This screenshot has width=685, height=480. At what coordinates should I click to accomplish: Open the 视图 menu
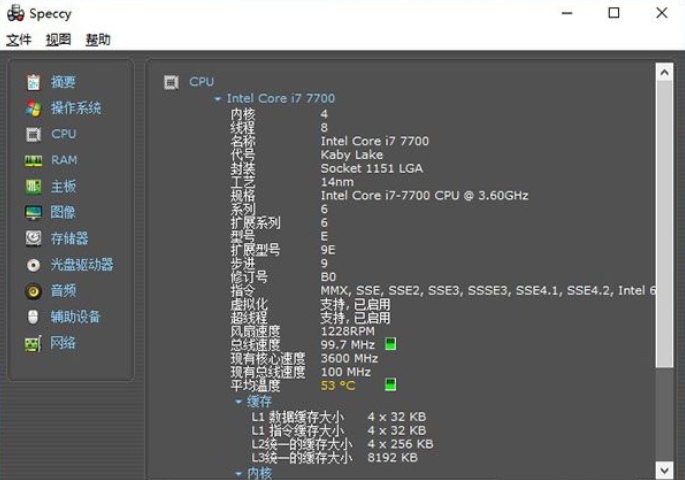click(59, 40)
